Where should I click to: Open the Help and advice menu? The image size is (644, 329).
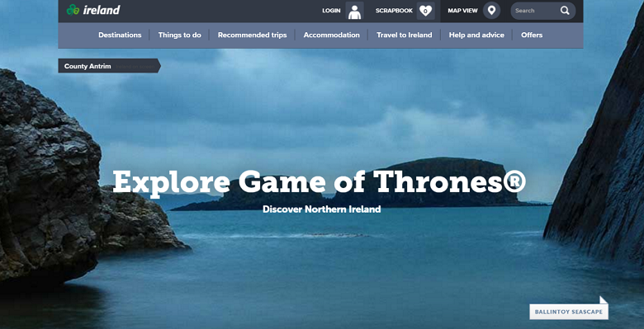pyautogui.click(x=476, y=35)
